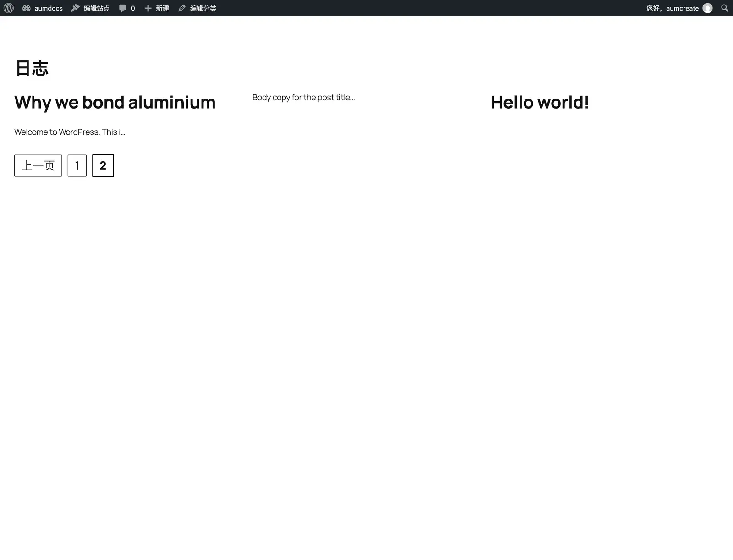Go to pagination page 1
The image size is (733, 560).
coord(77,165)
